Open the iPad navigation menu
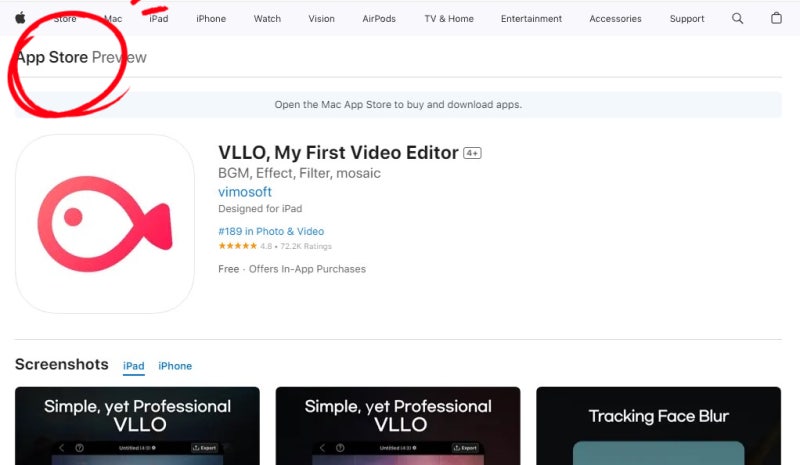The height and width of the screenshot is (465, 800). coord(158,18)
